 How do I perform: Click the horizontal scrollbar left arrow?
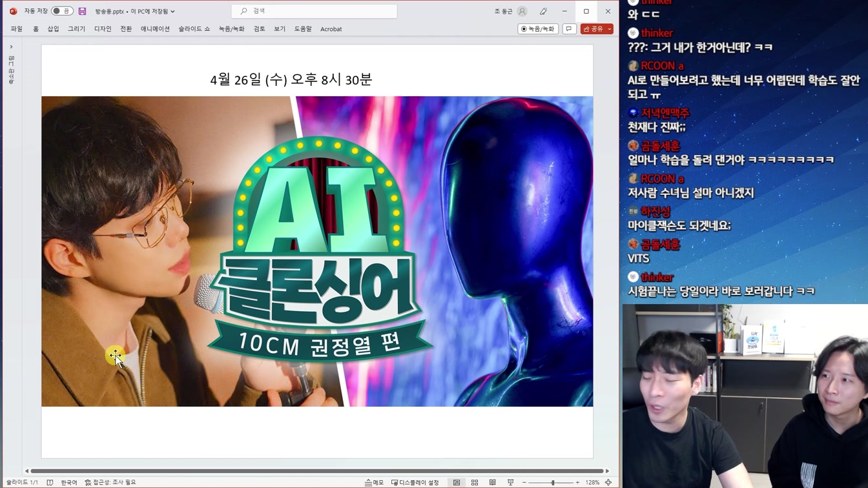pyautogui.click(x=26, y=471)
